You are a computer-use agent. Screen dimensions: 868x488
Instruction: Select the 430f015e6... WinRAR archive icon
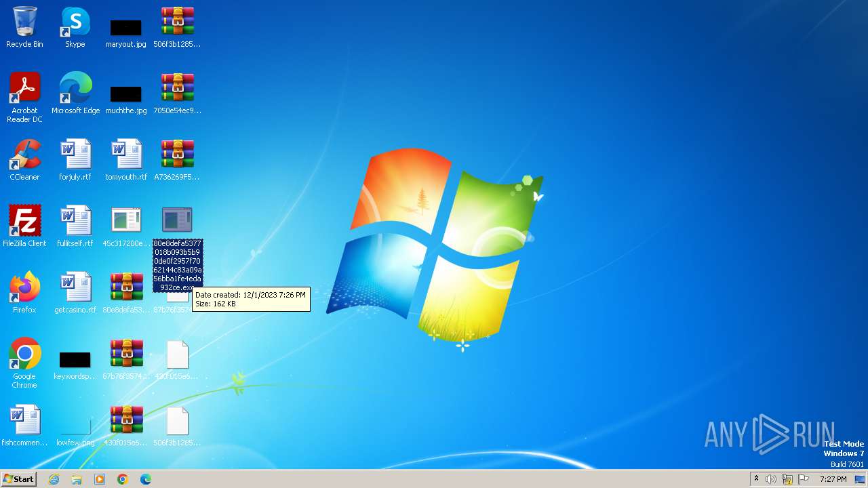coord(126,426)
